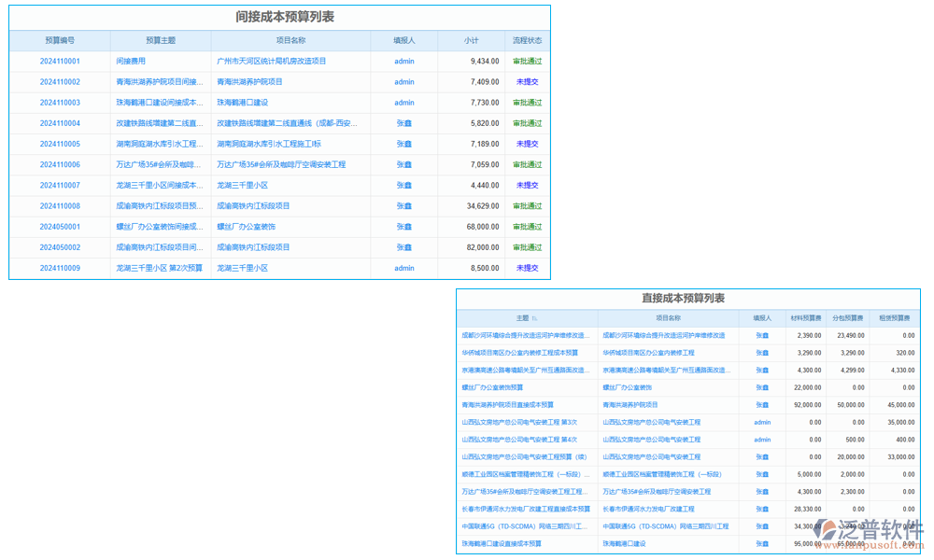Open 广州市天河区统计局机房改造项目 project link

pos(272,62)
